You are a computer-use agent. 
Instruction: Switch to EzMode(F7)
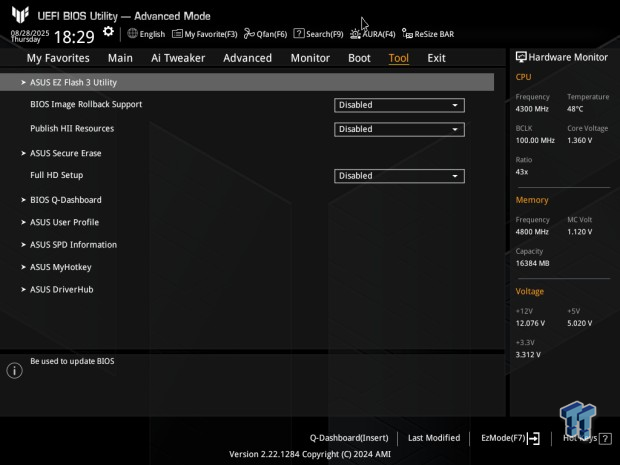click(x=510, y=438)
